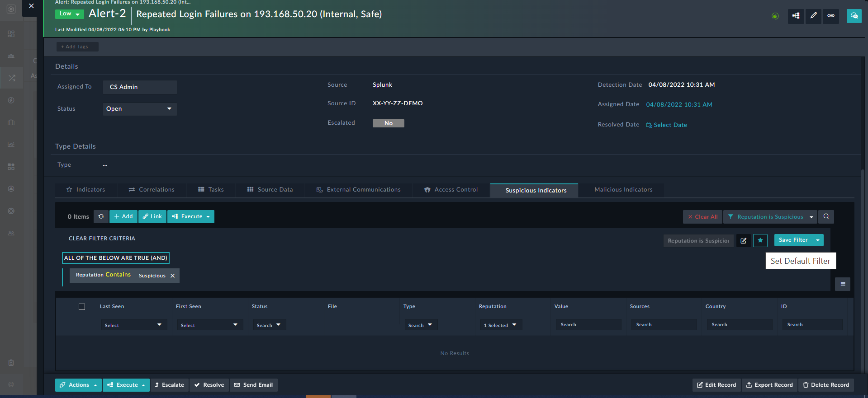This screenshot has height=398, width=868.
Task: Open the dashboard grid icon in left sidebar
Action: pyautogui.click(x=11, y=34)
